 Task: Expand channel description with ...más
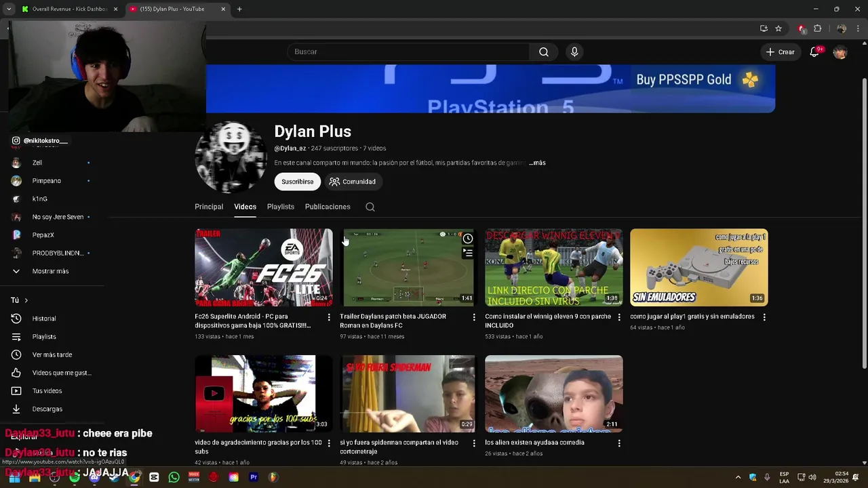[537, 163]
